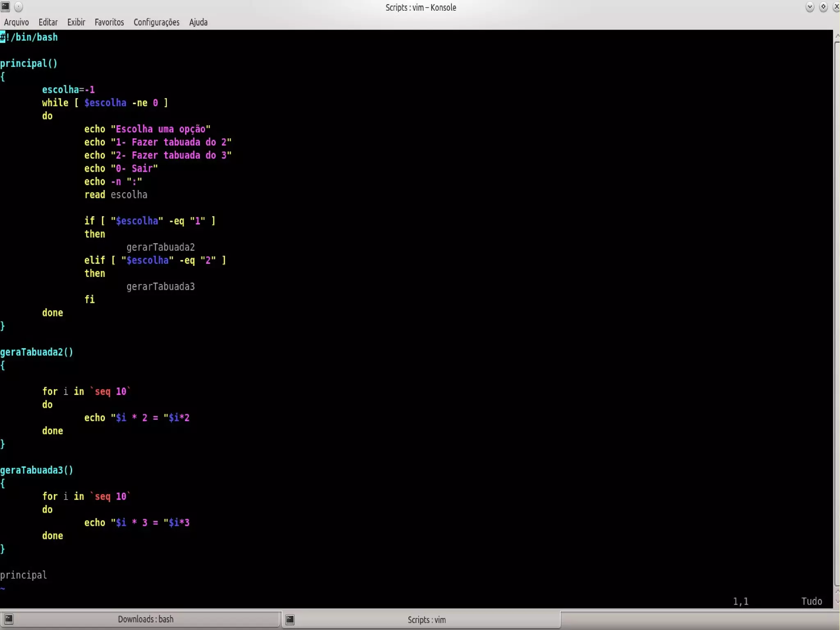Open the Arquivo menu
The height and width of the screenshot is (630, 840).
pos(16,22)
